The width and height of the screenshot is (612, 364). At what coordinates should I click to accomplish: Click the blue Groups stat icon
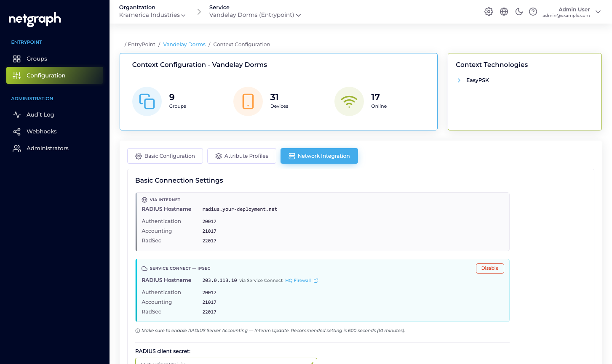[x=147, y=101]
